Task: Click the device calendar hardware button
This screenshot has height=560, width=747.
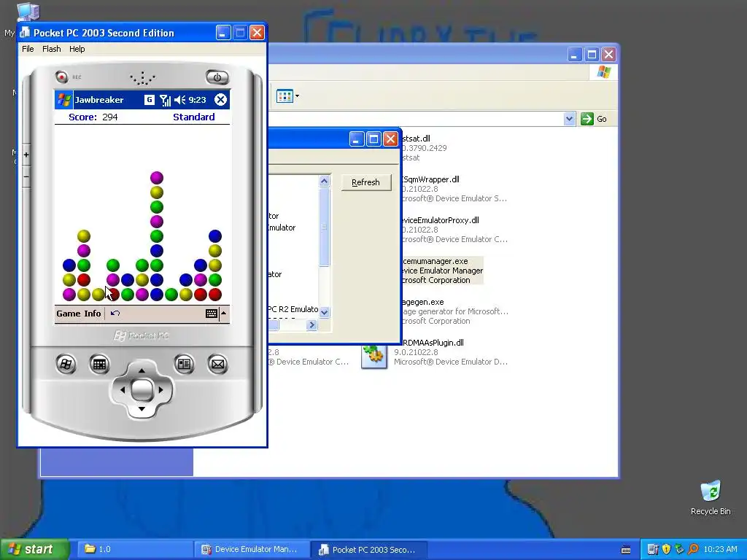Action: click(99, 365)
